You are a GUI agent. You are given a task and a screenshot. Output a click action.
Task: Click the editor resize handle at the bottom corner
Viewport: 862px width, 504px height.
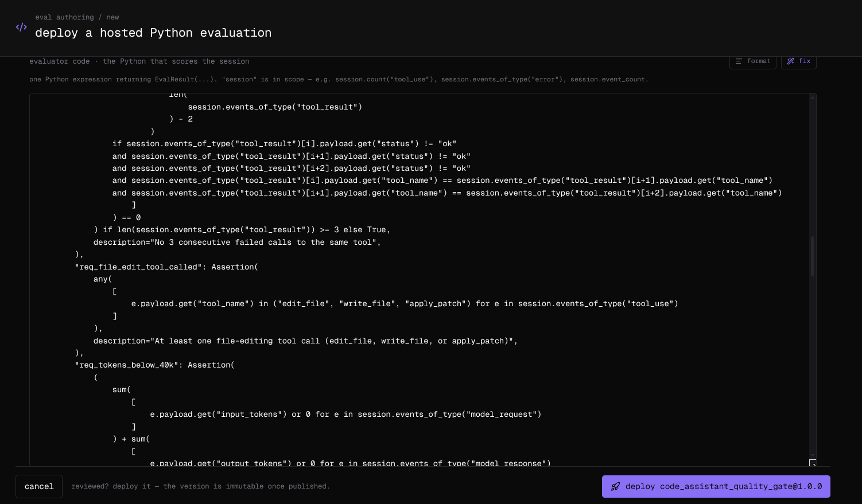coord(813,463)
